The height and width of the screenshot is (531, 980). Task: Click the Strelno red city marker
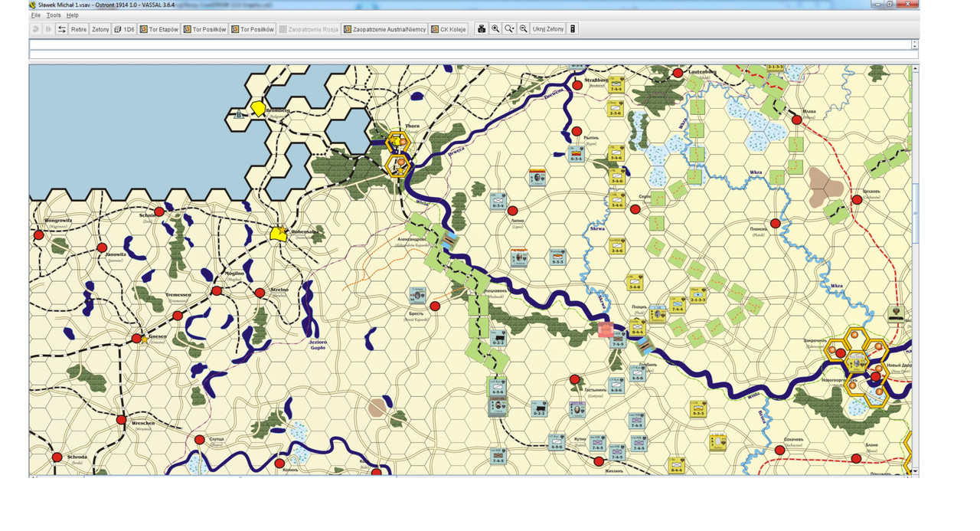(x=260, y=291)
